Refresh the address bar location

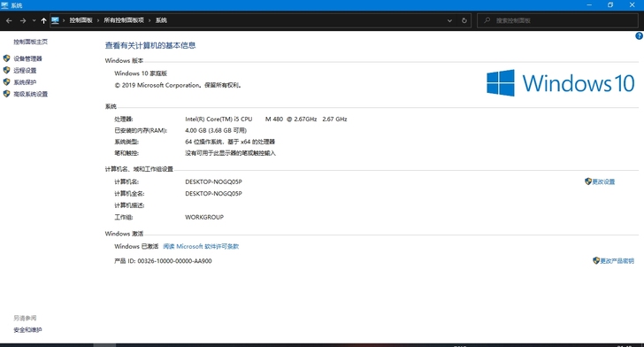click(x=464, y=20)
